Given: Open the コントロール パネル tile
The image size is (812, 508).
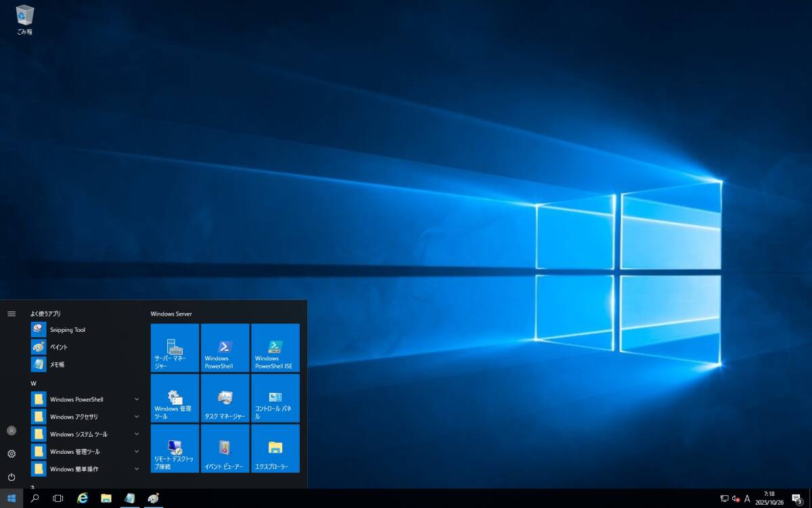Looking at the screenshot, I should [x=275, y=398].
